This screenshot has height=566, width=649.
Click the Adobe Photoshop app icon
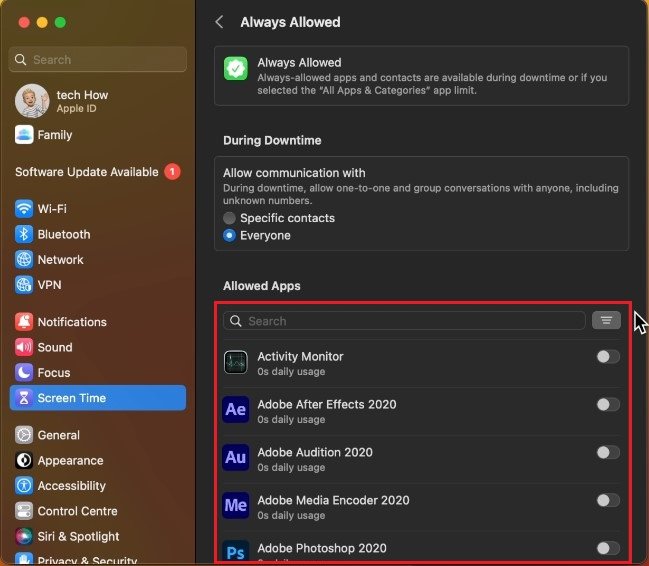tap(236, 550)
